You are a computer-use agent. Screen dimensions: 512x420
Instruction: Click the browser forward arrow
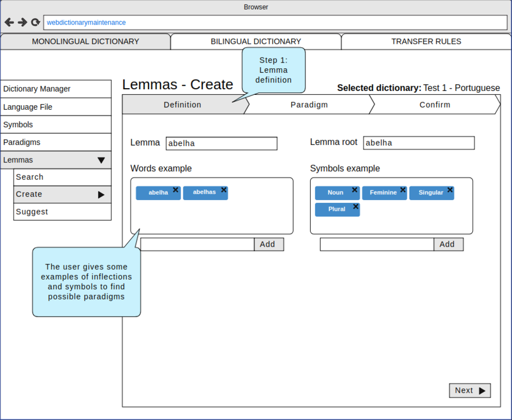(22, 22)
